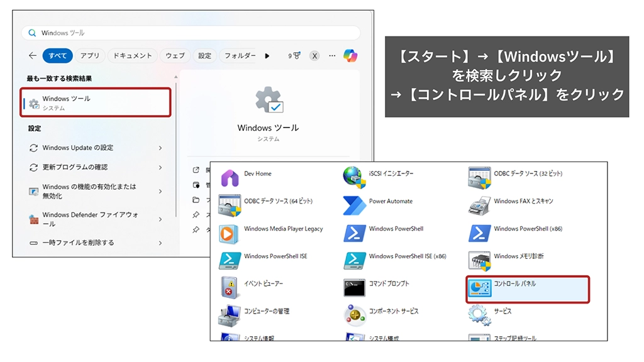Switch to the アプリ filter tab

coord(90,56)
